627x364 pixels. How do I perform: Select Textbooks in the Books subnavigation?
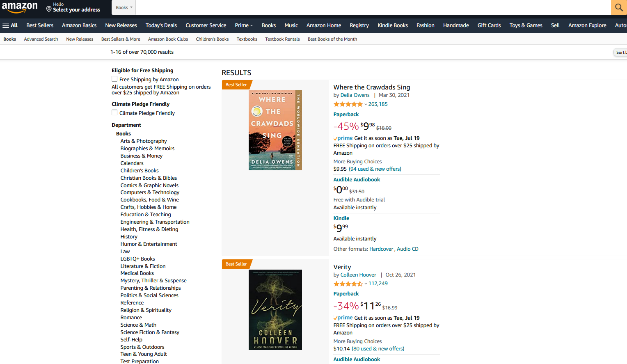[247, 39]
